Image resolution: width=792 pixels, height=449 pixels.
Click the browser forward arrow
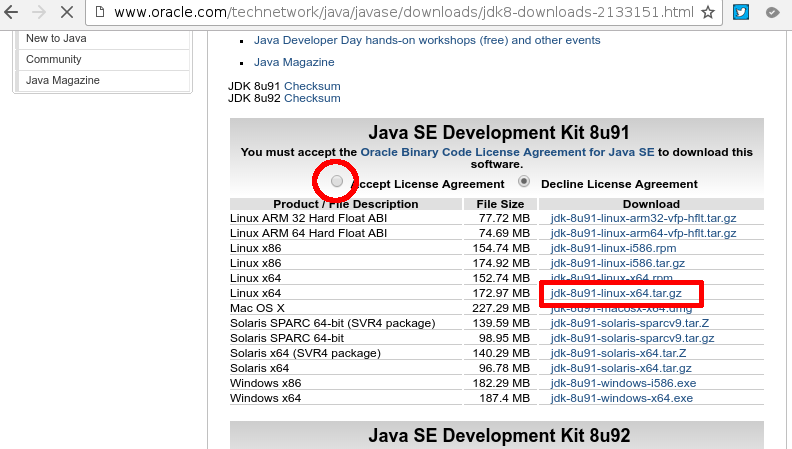tap(39, 12)
